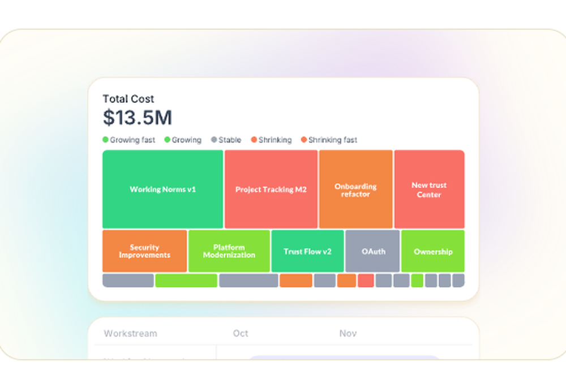Sort by the "Workstream" column header

tap(130, 333)
